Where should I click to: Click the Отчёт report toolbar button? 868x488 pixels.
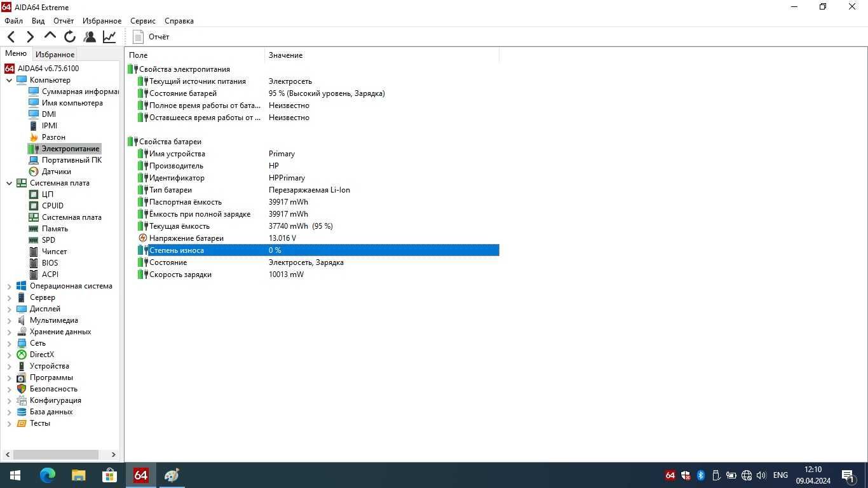[x=151, y=37]
